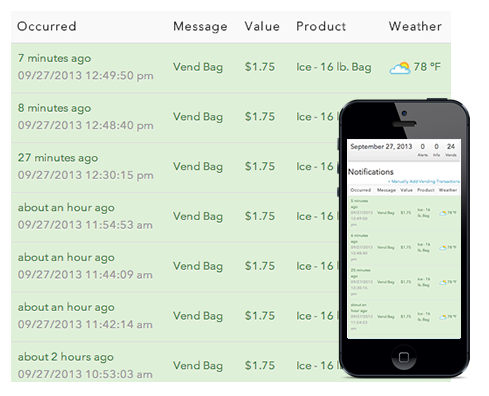Tap 'September 27, 2013' date on phone
The height and width of the screenshot is (396, 489).
(x=381, y=147)
